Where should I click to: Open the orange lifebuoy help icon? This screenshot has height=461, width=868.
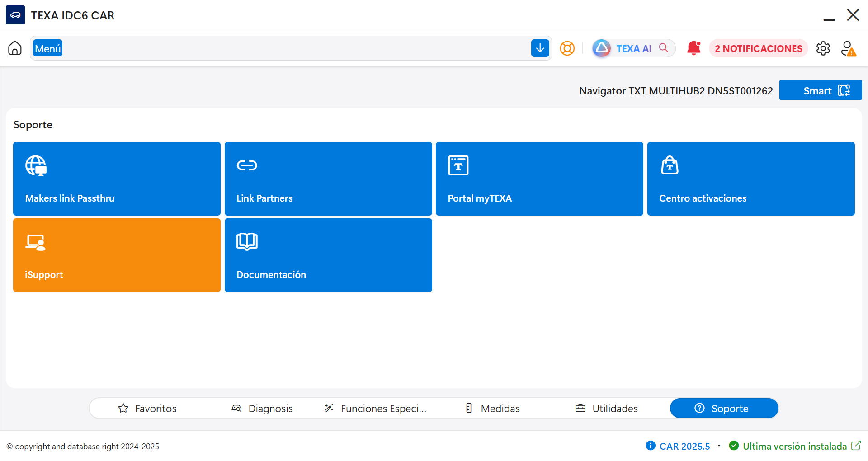coord(567,48)
